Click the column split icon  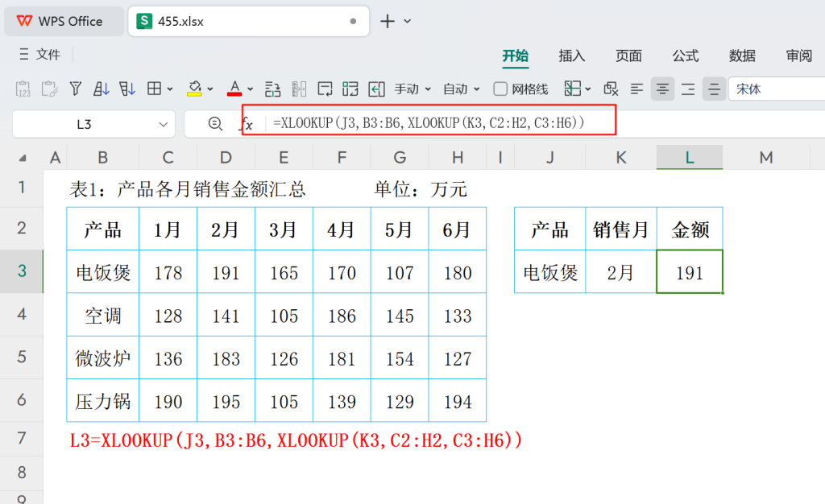299,89
